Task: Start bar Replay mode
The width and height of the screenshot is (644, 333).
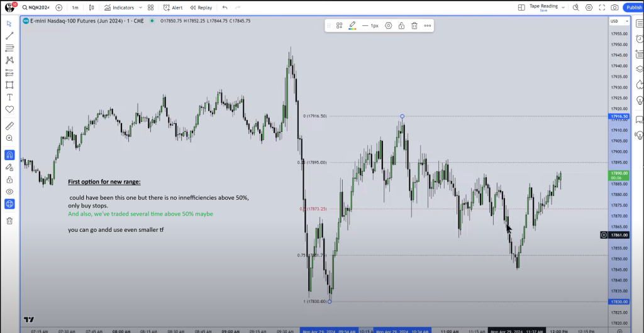Action: (201, 8)
